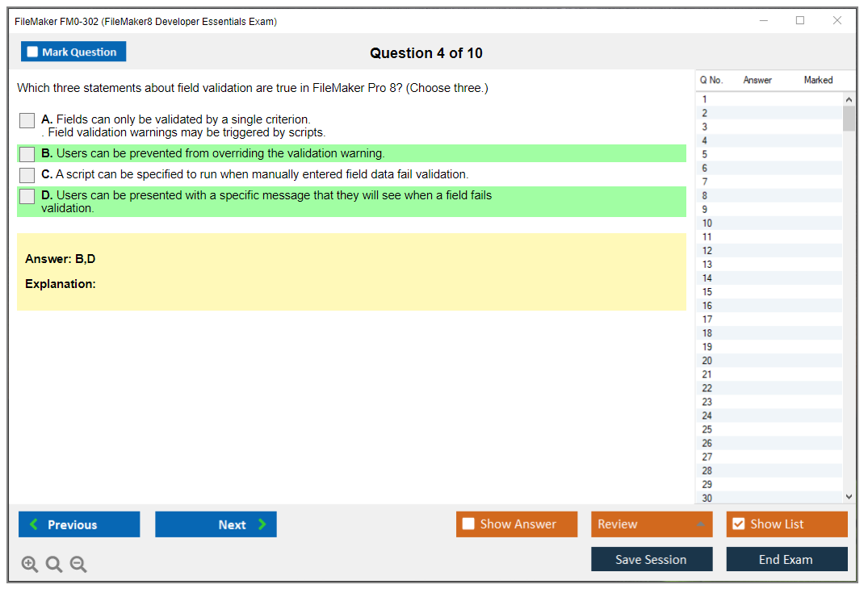Check answer option D checkbox
The width and height of the screenshot is (868, 593).
coord(27,196)
